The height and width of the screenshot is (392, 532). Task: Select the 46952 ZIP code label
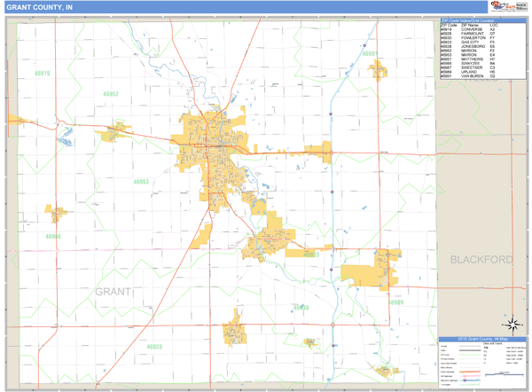[x=111, y=94]
